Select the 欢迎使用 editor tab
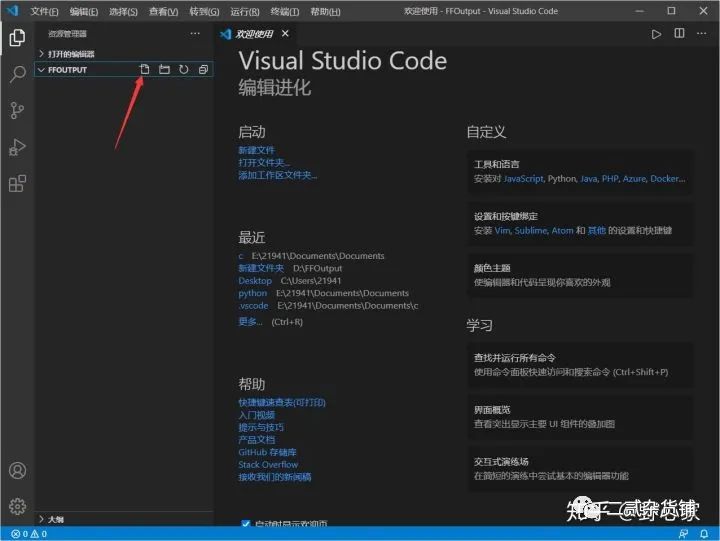The height and width of the screenshot is (541, 720). pyautogui.click(x=255, y=34)
